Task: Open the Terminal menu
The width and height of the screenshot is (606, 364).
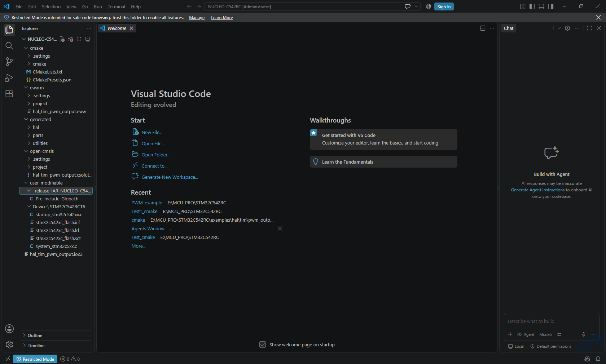Action: [117, 6]
